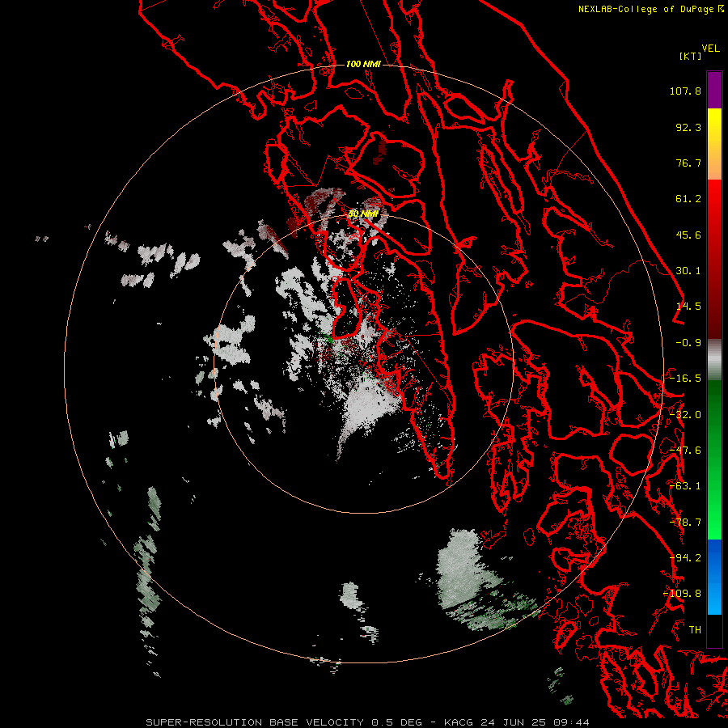Click the -16.5 scale value
The height and width of the screenshot is (728, 728).
click(x=686, y=379)
